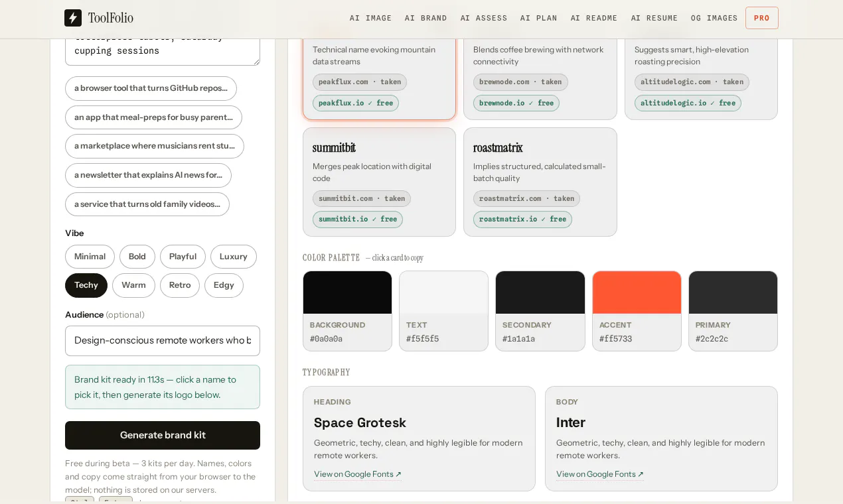Select the Playful vibe
Viewport: 843px width, 504px height.
(183, 257)
